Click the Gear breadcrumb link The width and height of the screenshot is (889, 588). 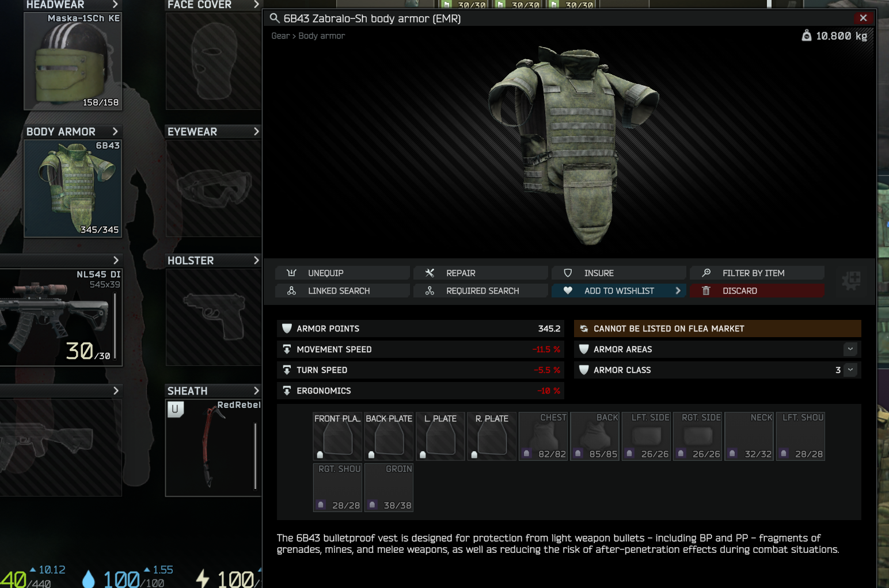click(280, 36)
